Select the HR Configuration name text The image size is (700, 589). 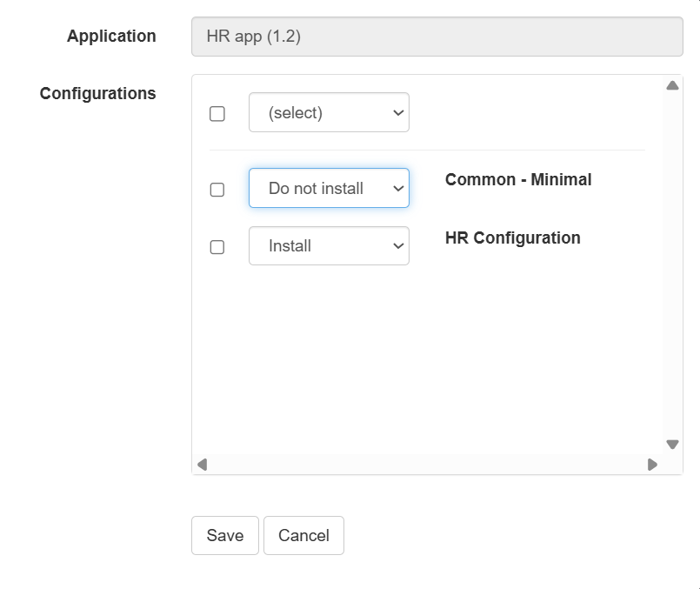[512, 238]
